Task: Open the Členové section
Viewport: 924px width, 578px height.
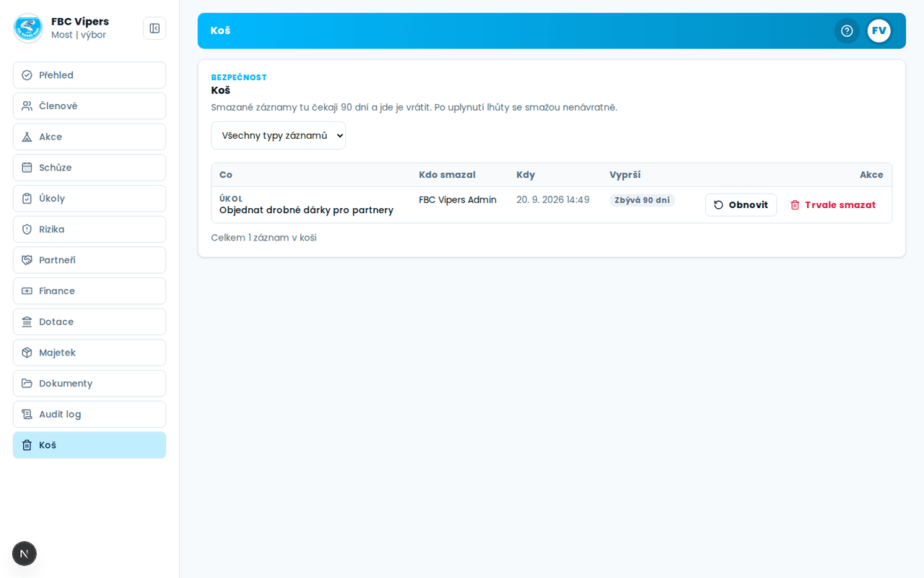Action: click(90, 106)
